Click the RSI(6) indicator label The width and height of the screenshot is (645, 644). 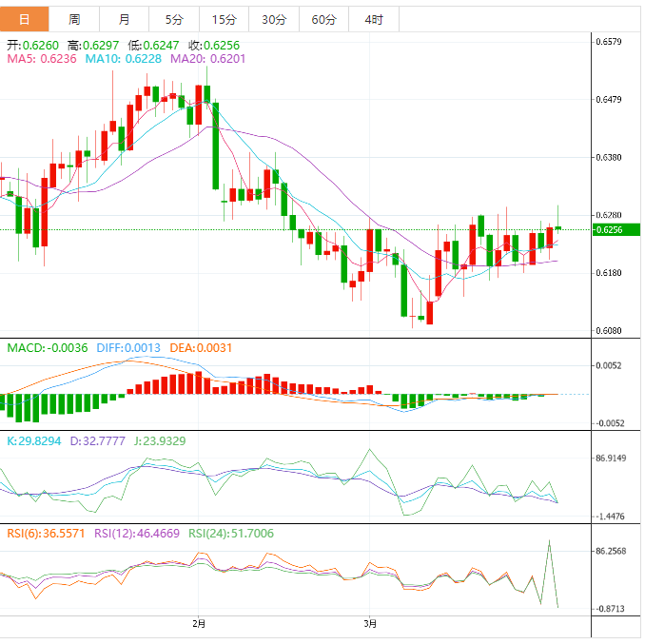tap(47, 534)
